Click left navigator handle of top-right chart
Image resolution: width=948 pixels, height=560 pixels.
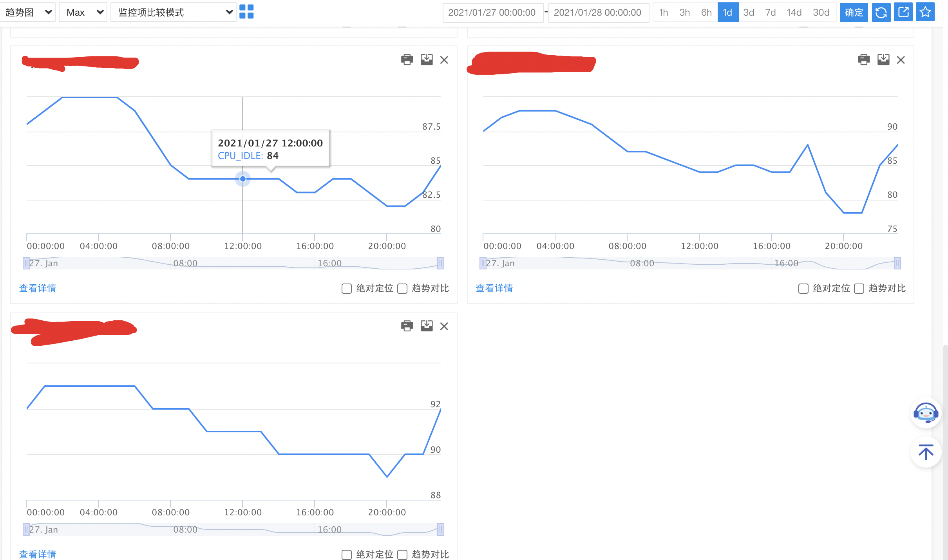tap(483, 263)
